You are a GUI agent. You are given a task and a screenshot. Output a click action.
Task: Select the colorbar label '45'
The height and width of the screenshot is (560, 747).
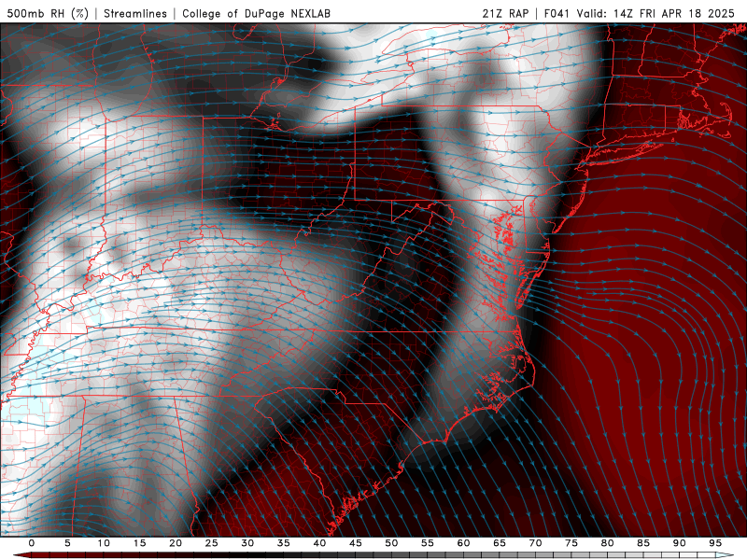[x=356, y=543]
